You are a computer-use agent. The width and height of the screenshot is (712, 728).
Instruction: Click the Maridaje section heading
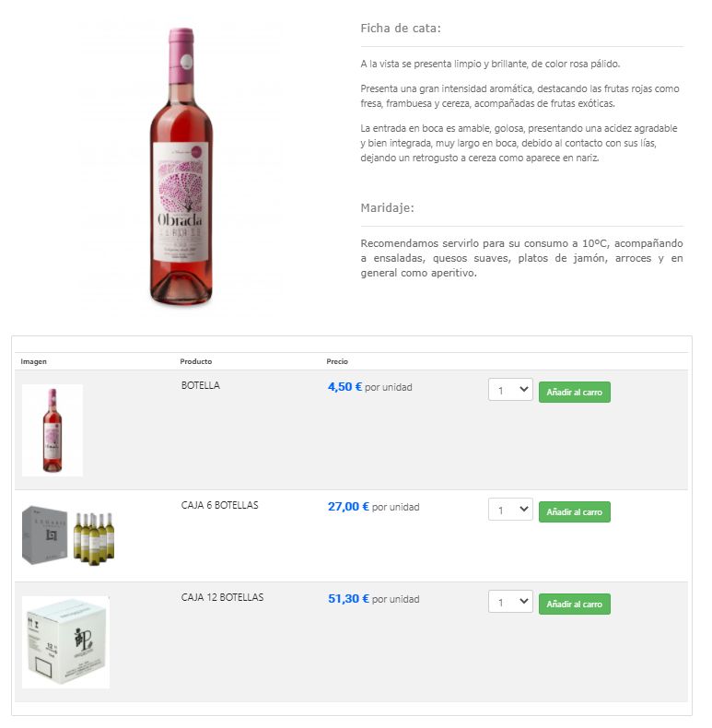(x=387, y=207)
